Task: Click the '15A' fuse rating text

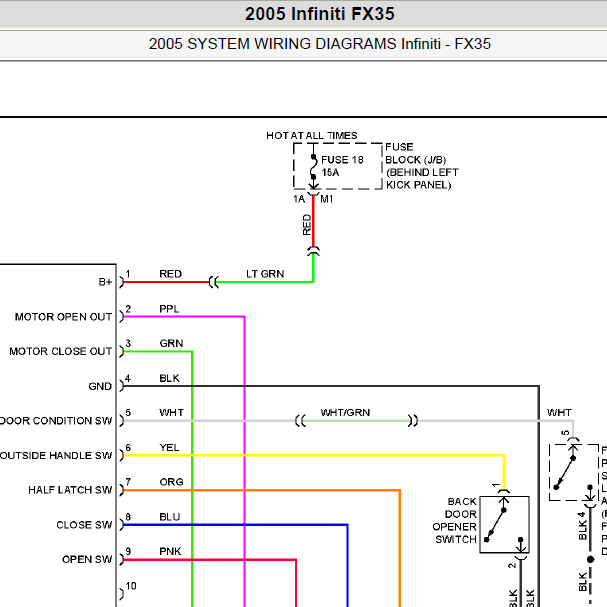Action: pos(330,172)
